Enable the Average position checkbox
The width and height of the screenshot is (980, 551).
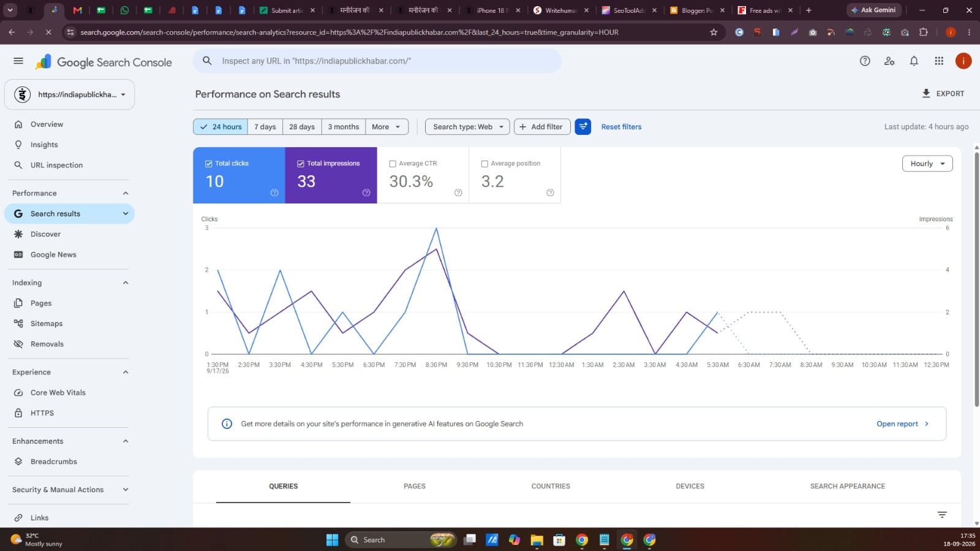click(484, 164)
